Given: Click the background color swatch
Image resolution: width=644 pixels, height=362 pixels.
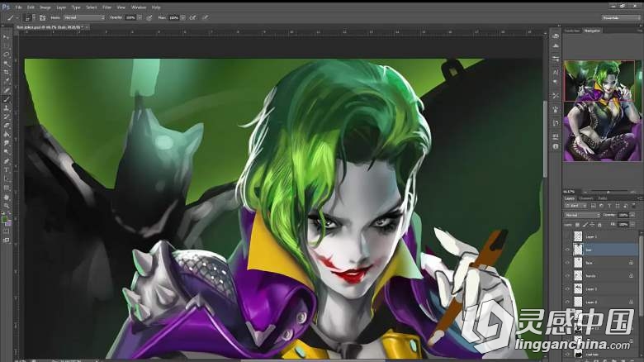Looking at the screenshot, I should click(8, 223).
